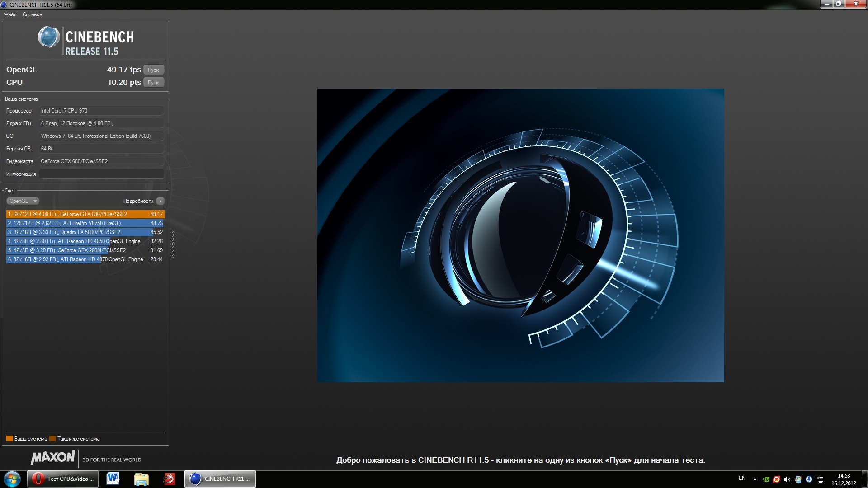Click the 64 Bit version field
The height and width of the screenshot is (488, 868).
click(x=101, y=149)
